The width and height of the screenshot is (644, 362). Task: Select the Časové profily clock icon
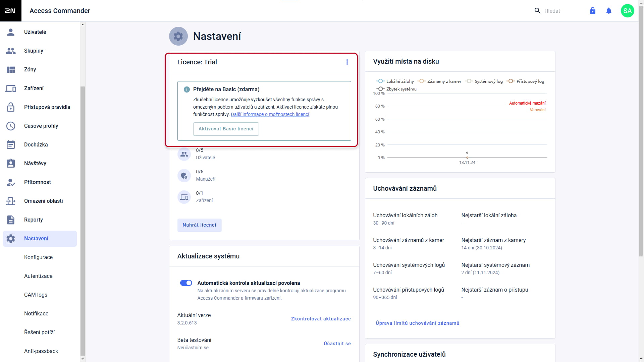(x=11, y=126)
